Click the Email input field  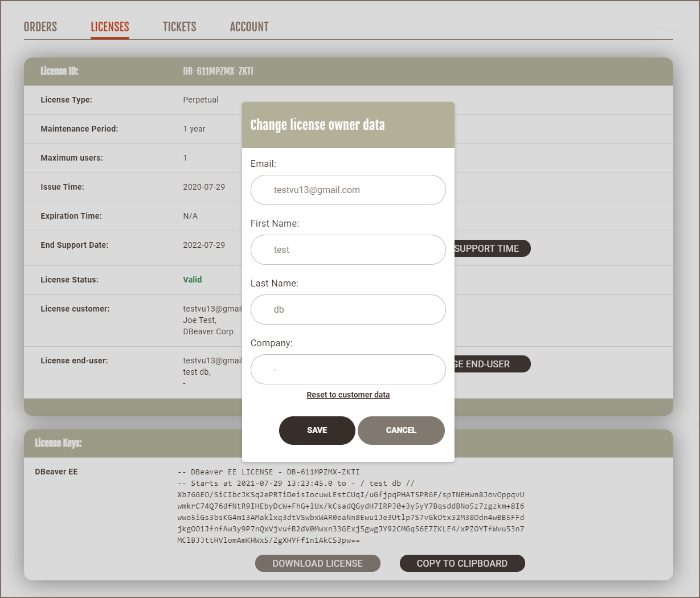coord(348,190)
